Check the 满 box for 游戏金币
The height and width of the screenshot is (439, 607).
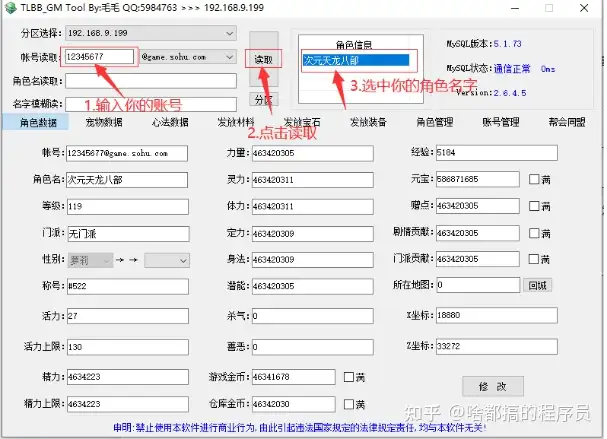[349, 377]
